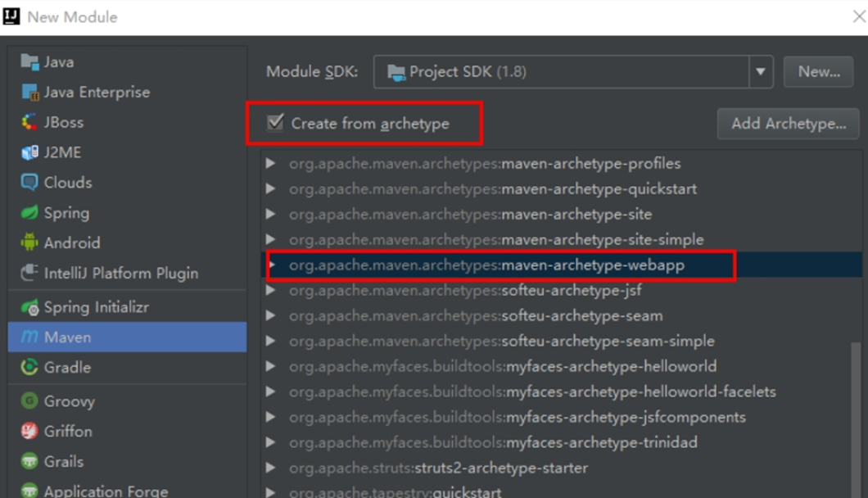Close the New Module dialog
Screen dimensions: 868x498
pyautogui.click(x=859, y=16)
